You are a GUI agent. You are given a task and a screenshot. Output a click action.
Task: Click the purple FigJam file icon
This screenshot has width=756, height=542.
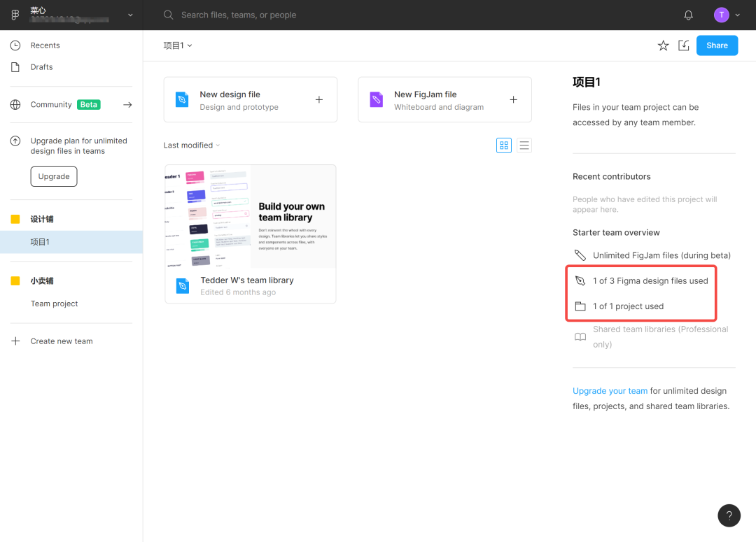[377, 100]
